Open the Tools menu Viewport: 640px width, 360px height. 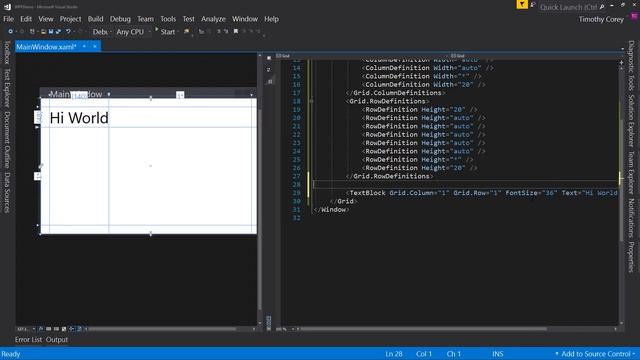(168, 19)
